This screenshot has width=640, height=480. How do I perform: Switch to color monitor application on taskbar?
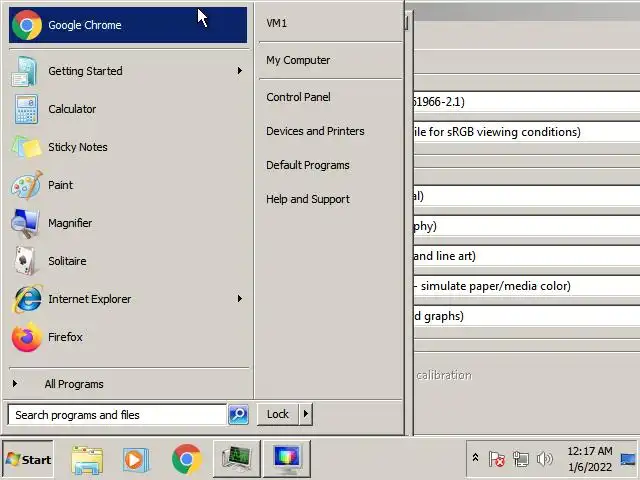(x=287, y=459)
